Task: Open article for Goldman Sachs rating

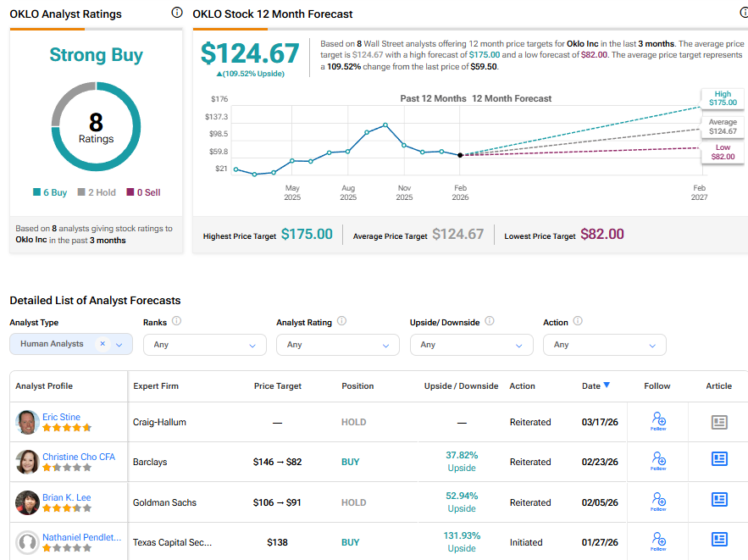Action: pyautogui.click(x=719, y=499)
